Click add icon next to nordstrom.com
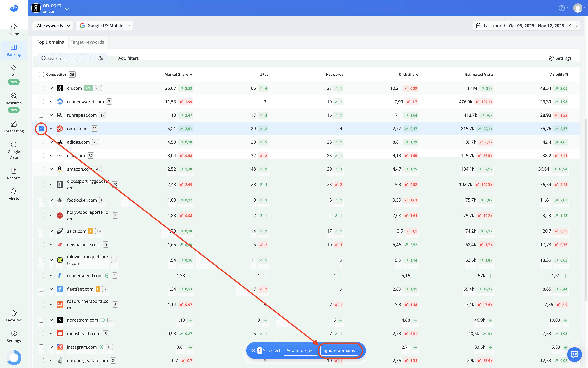 [x=103, y=320]
